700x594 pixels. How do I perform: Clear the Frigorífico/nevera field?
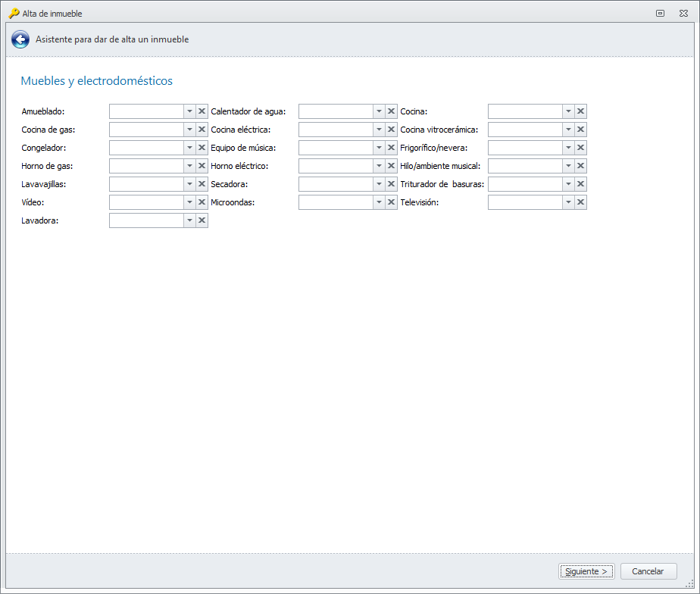pyautogui.click(x=580, y=148)
